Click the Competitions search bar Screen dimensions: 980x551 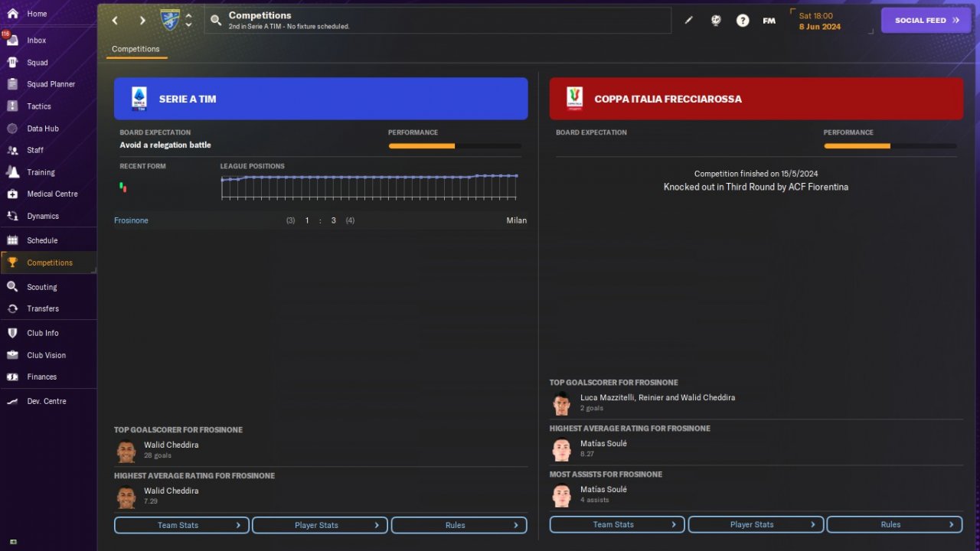pos(437,21)
